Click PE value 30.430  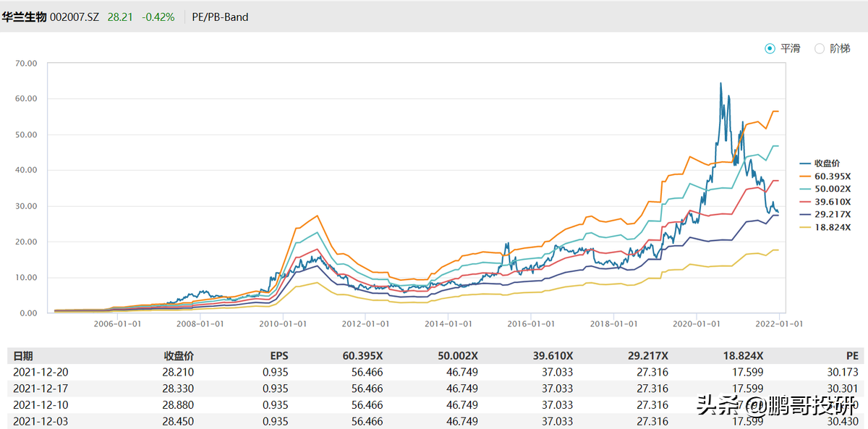point(844,421)
